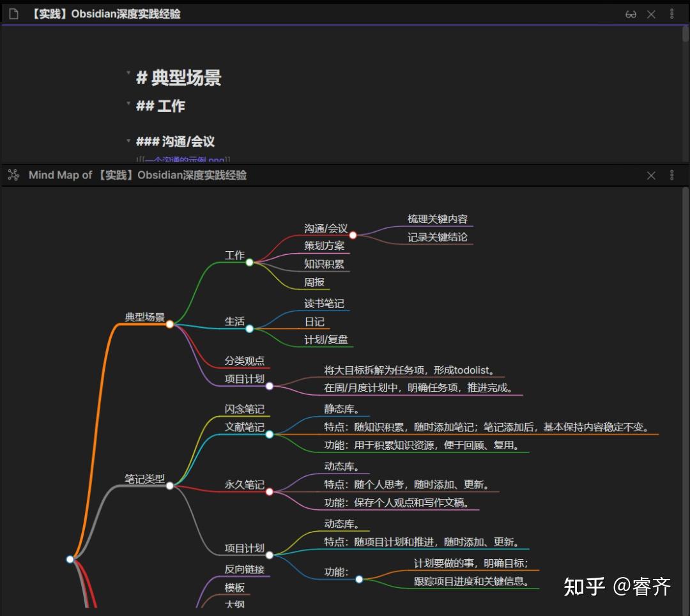This screenshot has height=616, width=690.
Task: Close the Mind Map pane
Action: [651, 174]
